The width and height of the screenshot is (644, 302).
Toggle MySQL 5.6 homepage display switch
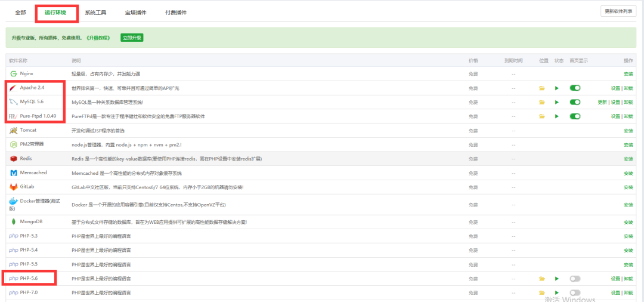[x=575, y=102]
